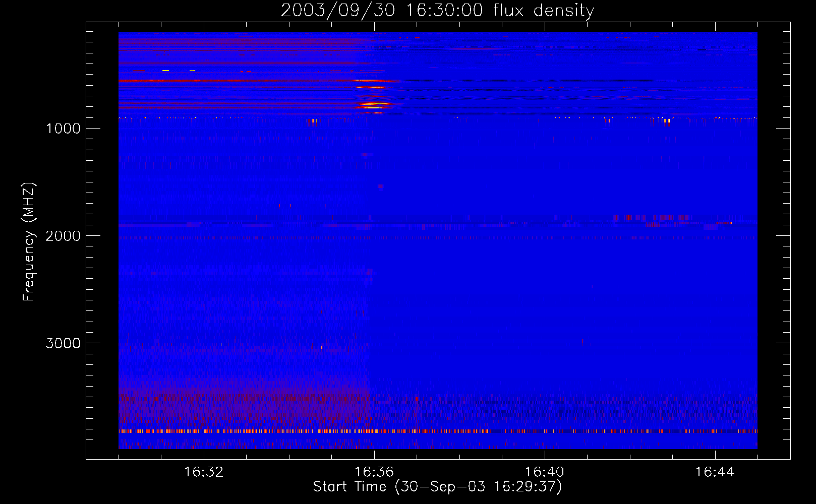The height and width of the screenshot is (504, 816).
Task: Click the 'Start Time (30-Sep-03 16:29:37)' label
Action: (437, 487)
